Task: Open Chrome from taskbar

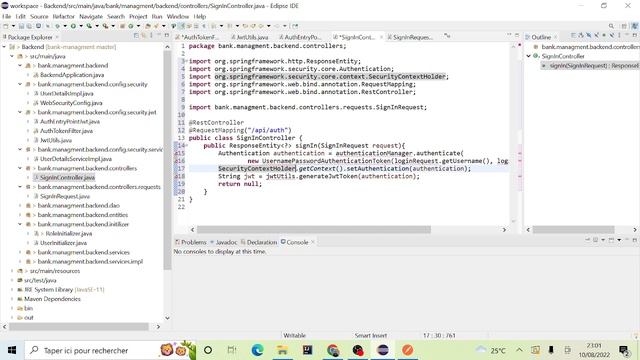Action: click(x=333, y=350)
